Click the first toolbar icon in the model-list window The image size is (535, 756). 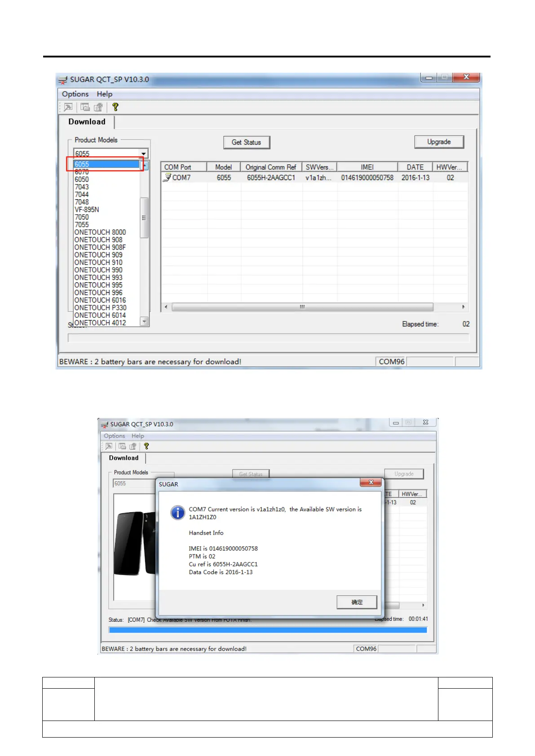tap(68, 107)
